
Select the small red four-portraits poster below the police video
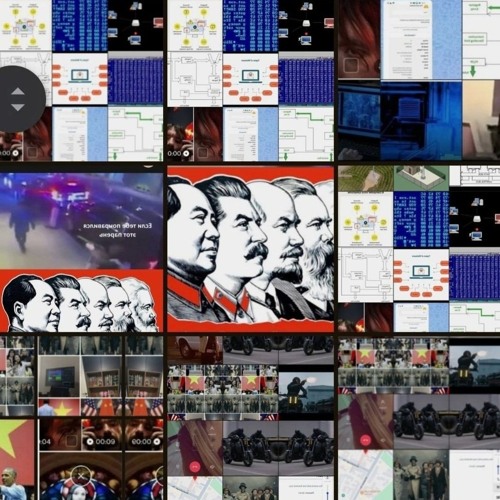(81, 301)
